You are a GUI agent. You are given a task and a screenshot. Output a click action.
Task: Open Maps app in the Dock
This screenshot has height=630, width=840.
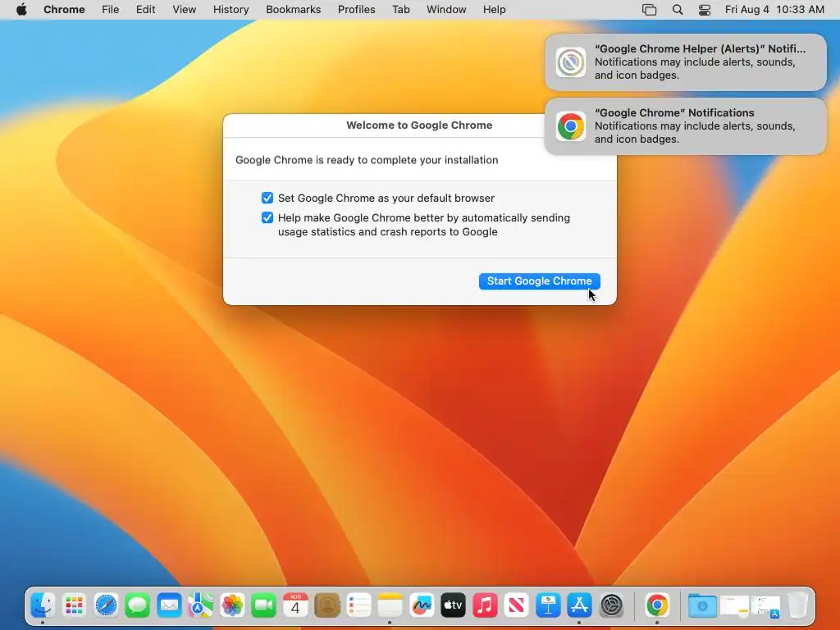coord(200,605)
